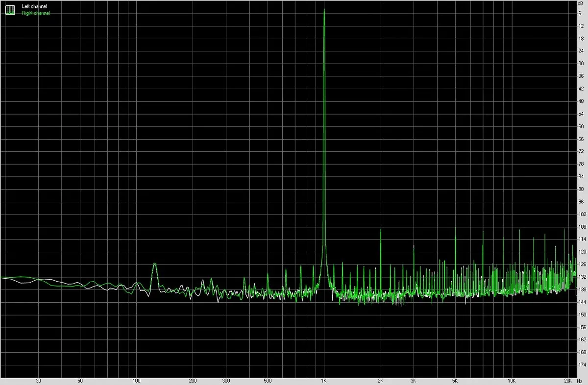This screenshot has width=588, height=385.
Task: Click the "1K" frequency axis label
Action: pyautogui.click(x=324, y=381)
